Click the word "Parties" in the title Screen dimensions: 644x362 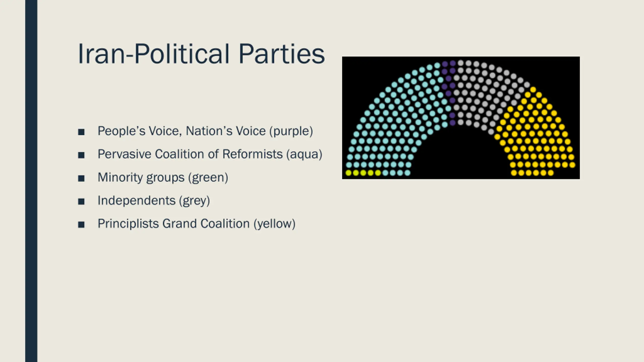[282, 54]
